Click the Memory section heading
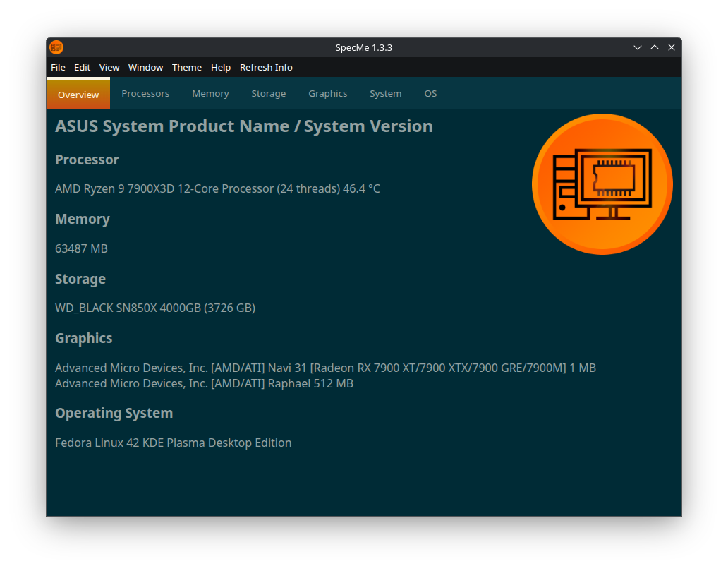This screenshot has width=728, height=571. pos(82,220)
